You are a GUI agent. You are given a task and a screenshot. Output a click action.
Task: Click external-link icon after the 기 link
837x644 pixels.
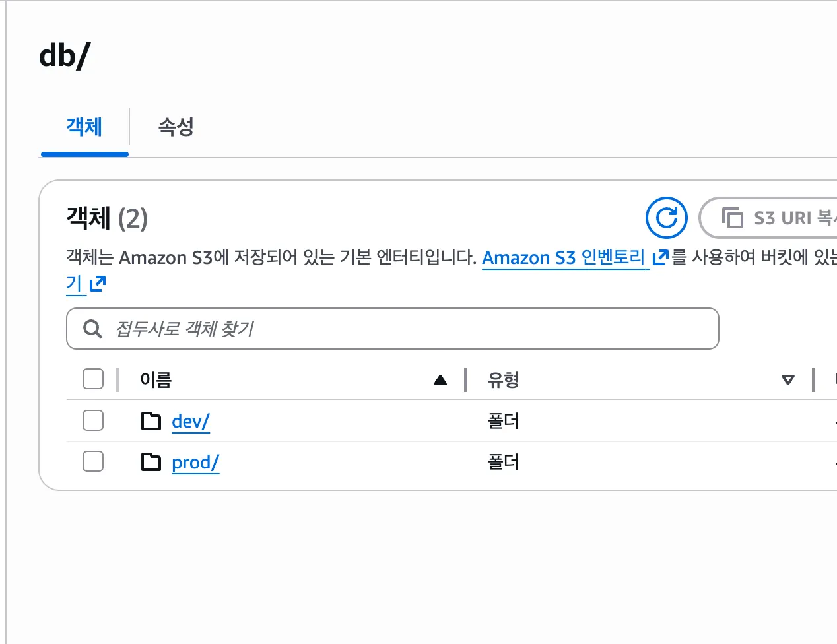(98, 284)
